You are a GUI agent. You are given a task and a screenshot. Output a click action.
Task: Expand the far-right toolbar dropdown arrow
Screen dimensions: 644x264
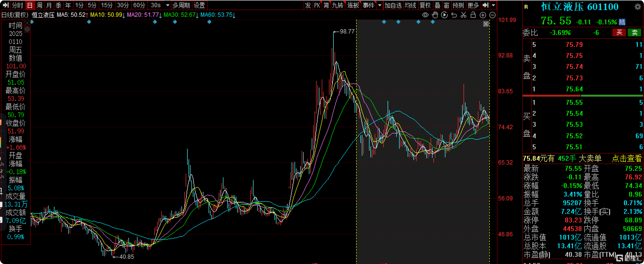pos(493,5)
